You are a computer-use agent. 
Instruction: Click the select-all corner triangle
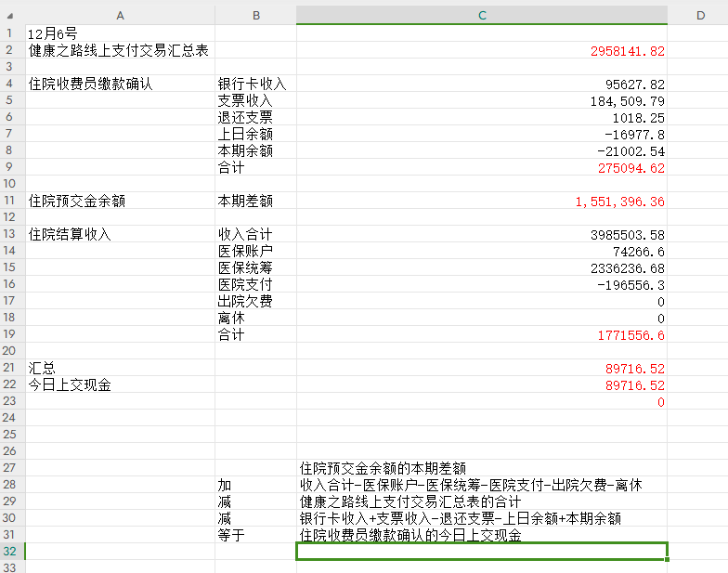pyautogui.click(x=9, y=16)
